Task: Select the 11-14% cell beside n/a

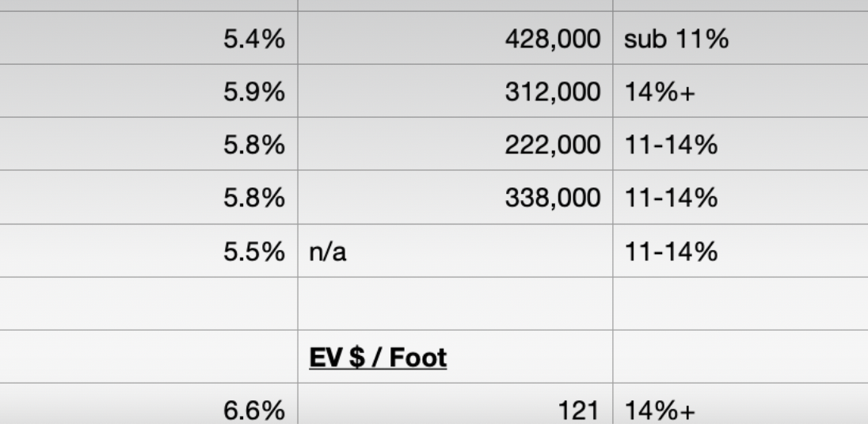Action: click(740, 251)
